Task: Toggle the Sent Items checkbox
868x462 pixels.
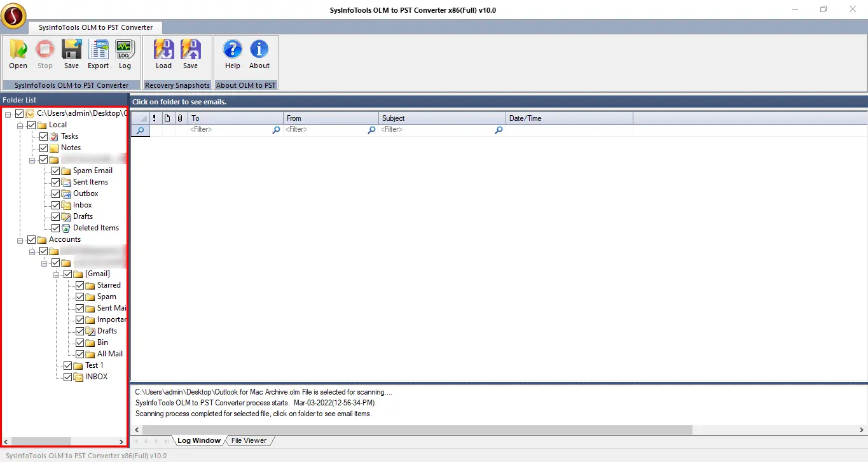Action: (55, 182)
